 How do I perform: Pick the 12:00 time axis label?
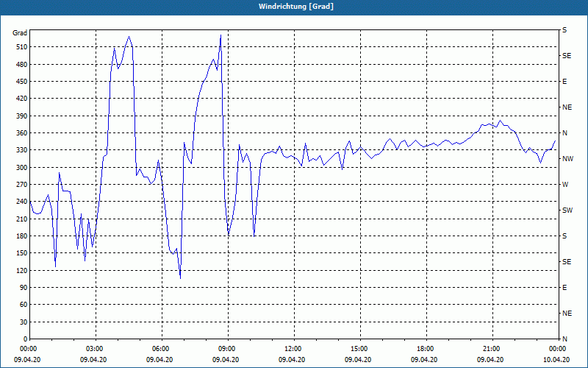(x=293, y=348)
